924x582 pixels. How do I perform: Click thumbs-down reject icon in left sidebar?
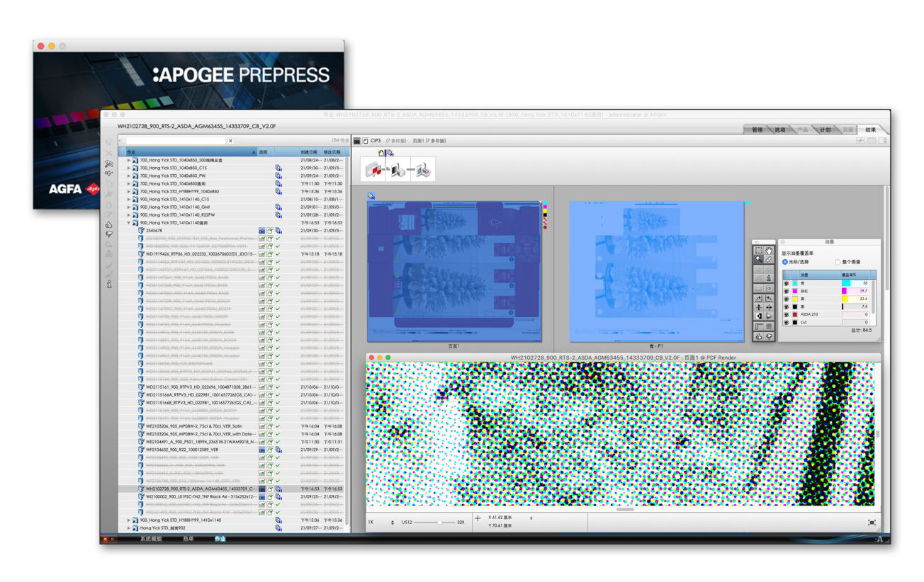coord(108,234)
